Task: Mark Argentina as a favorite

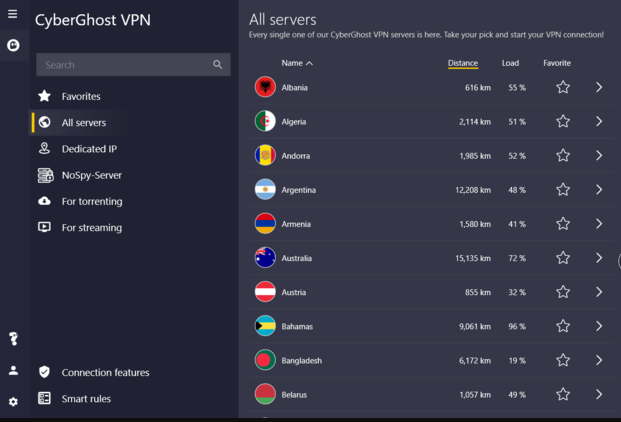Action: [563, 190]
